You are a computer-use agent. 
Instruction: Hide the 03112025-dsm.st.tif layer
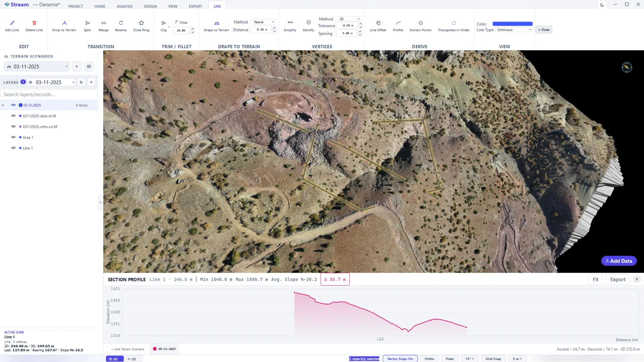click(13, 116)
